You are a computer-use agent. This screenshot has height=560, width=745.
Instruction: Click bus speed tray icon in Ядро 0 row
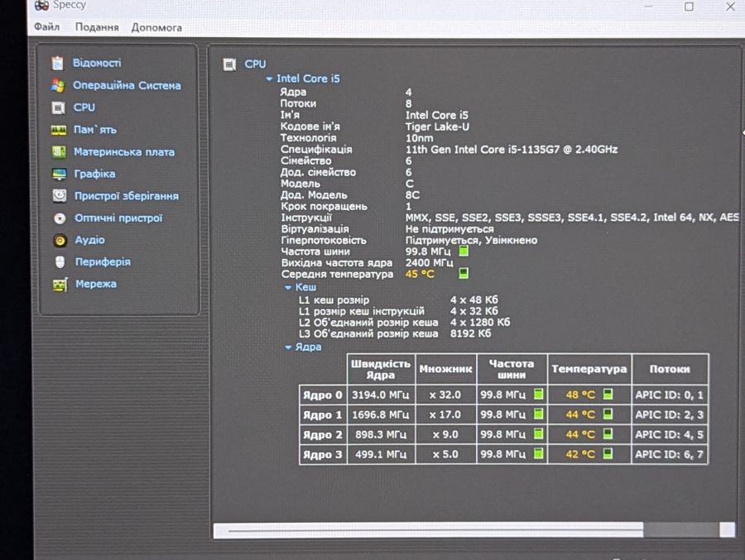tap(538, 395)
